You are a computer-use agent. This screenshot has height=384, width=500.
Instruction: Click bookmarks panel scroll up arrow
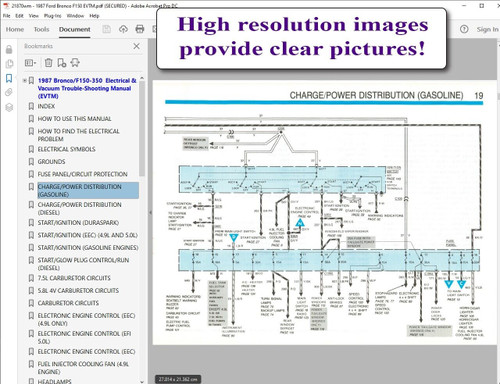tap(142, 78)
